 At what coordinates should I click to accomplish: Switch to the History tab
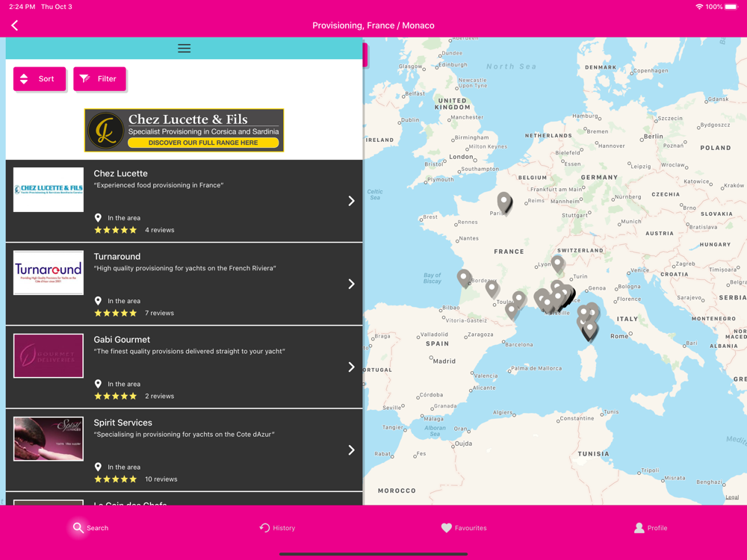coord(277,528)
